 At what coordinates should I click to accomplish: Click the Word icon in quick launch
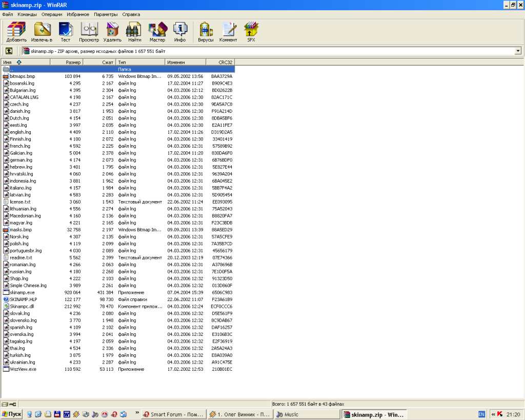(x=67, y=414)
